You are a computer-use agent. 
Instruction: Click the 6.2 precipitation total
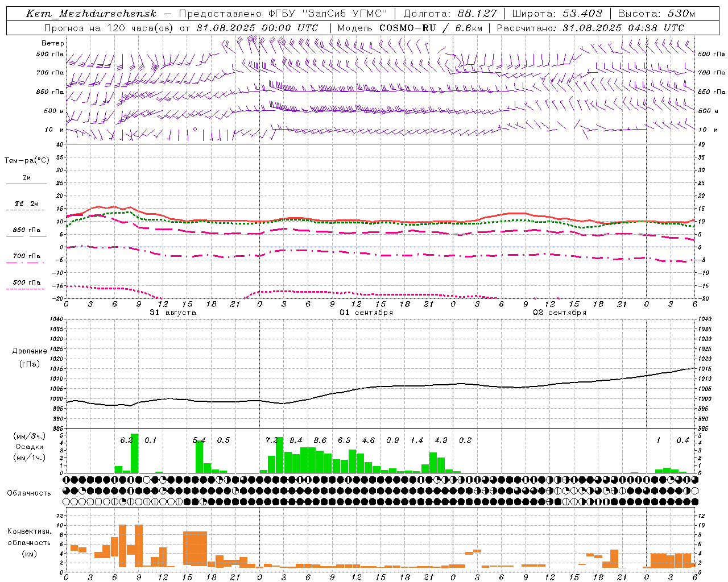(127, 440)
